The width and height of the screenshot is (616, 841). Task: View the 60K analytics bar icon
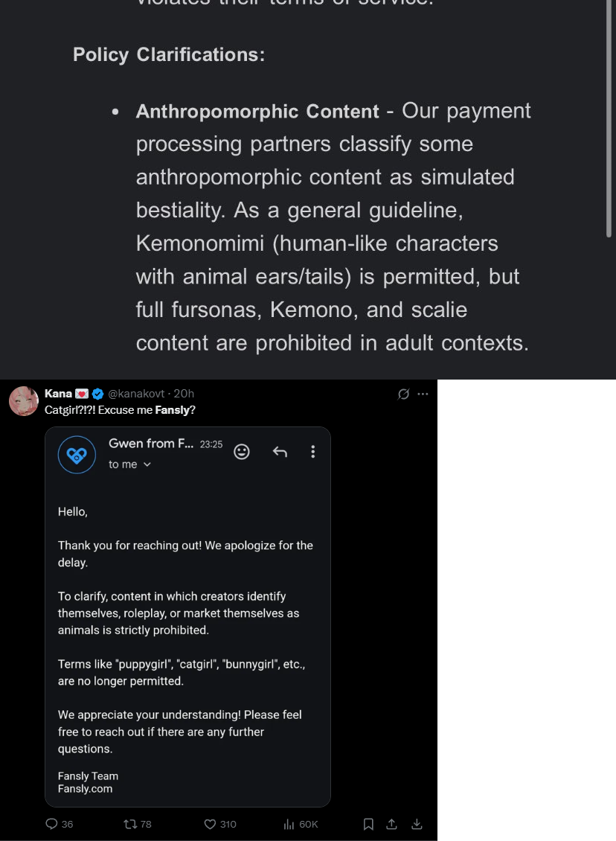289,824
